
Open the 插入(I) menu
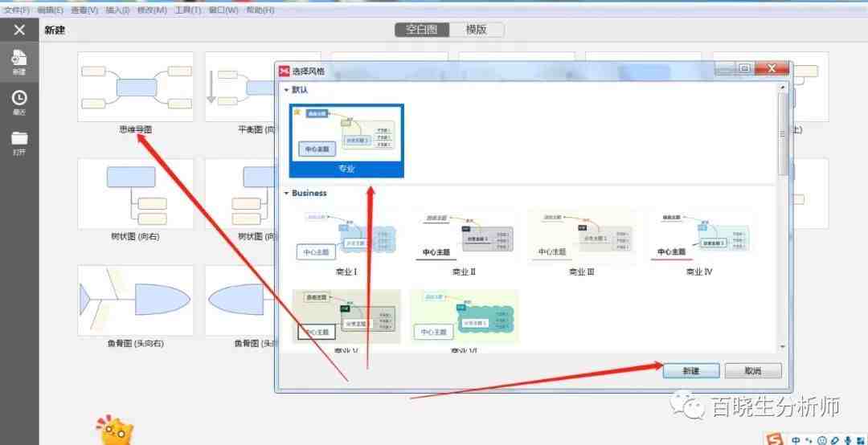click(118, 10)
